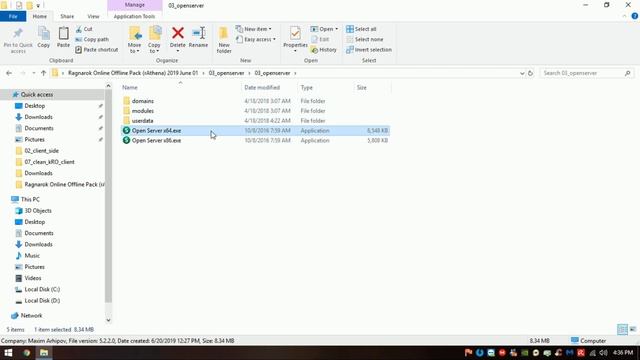
Task: Click Select none in ribbon
Action: click(364, 39)
